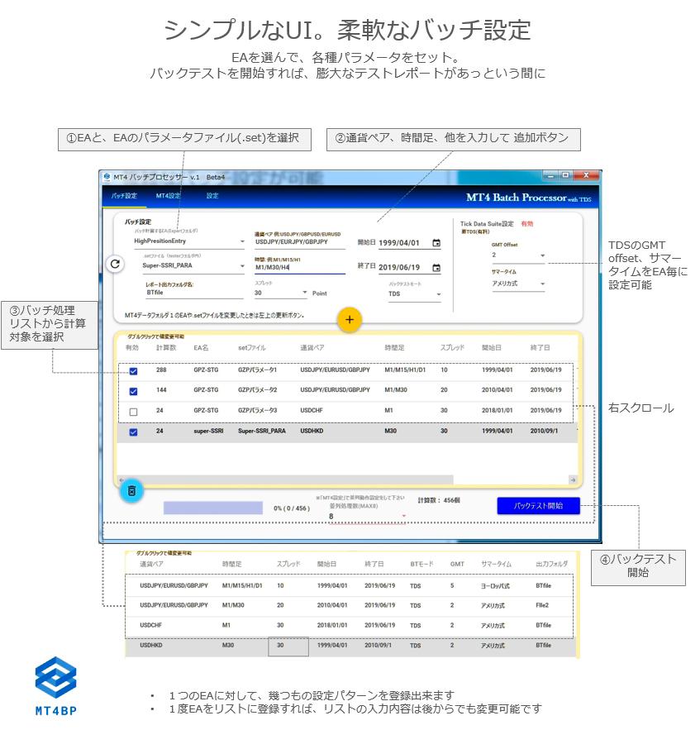Viewport: 700px width, 749px height.
Task: Click the upper table's 通貨ペア column header
Action: 312,348
